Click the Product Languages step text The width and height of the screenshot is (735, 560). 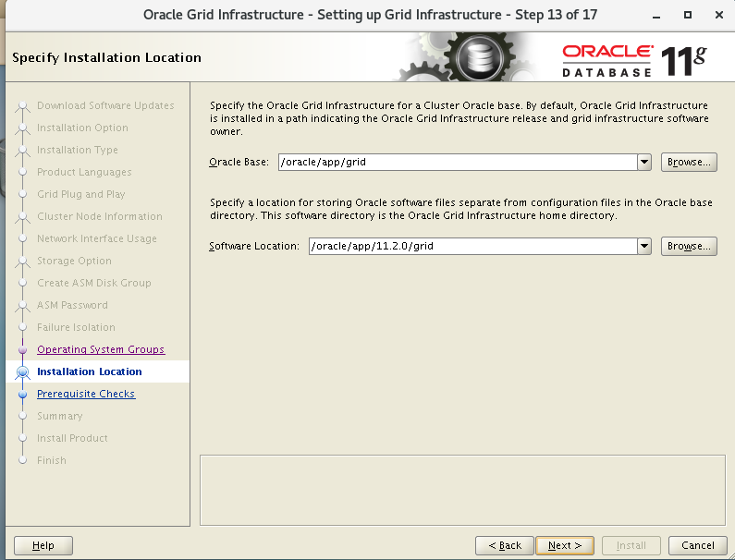(84, 172)
